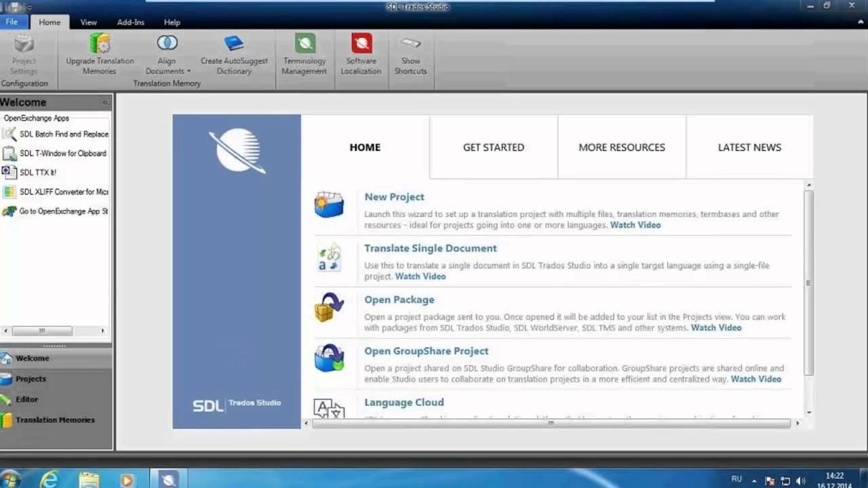The image size is (868, 488).
Task: Expand the Align Documents dropdown arrow
Action: tap(189, 71)
